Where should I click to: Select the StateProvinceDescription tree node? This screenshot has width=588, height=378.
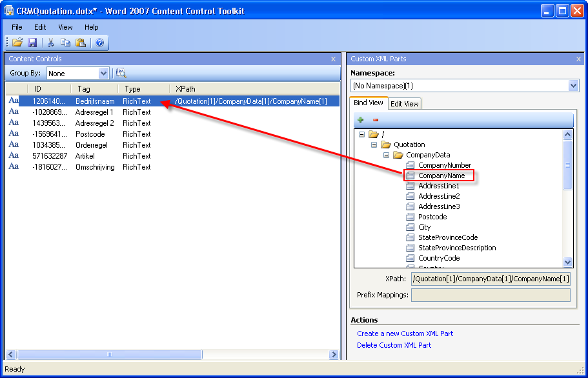click(457, 248)
